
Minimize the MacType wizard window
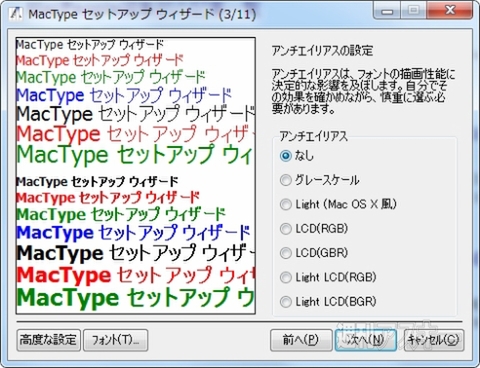pyautogui.click(x=388, y=11)
